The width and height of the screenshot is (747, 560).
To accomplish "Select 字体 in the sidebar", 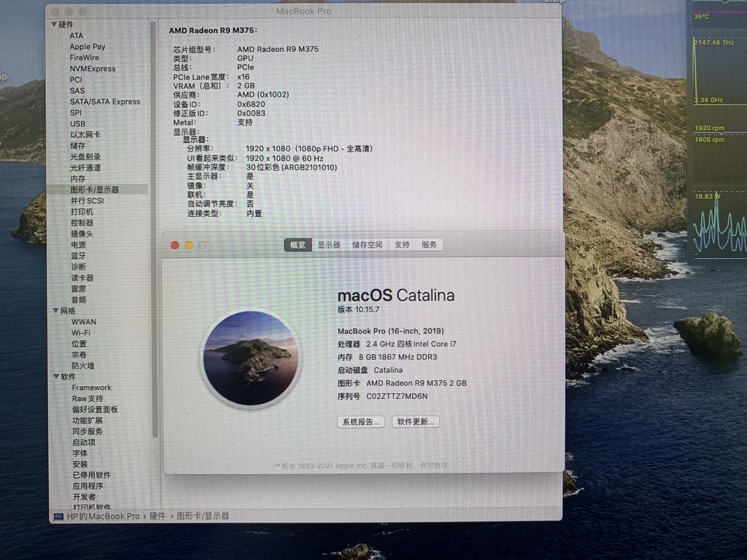I will pyautogui.click(x=80, y=453).
